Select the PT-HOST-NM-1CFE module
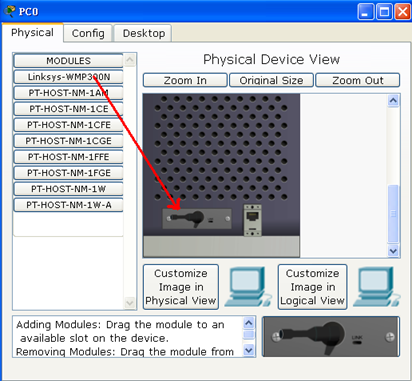The image size is (412, 381). point(68,125)
